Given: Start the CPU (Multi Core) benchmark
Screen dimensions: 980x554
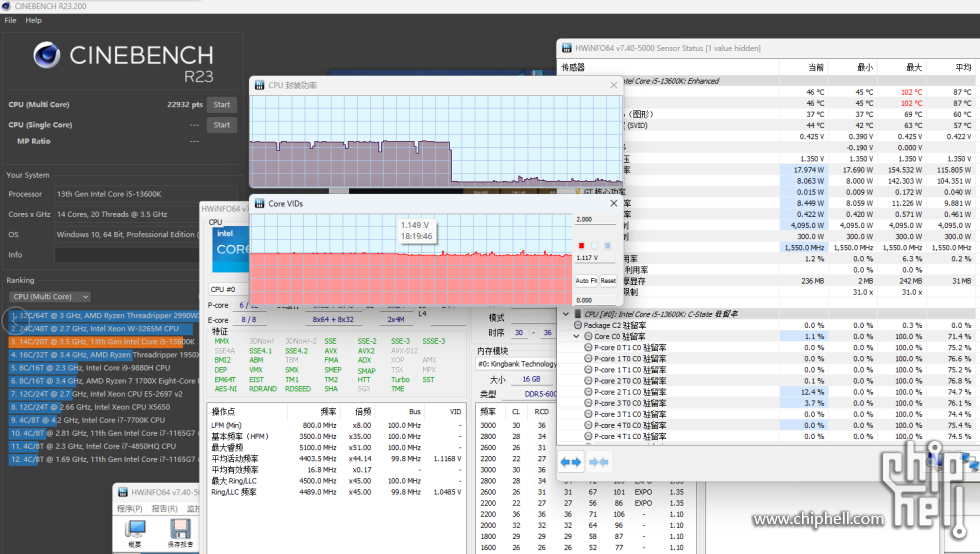Looking at the screenshot, I should click(x=222, y=104).
